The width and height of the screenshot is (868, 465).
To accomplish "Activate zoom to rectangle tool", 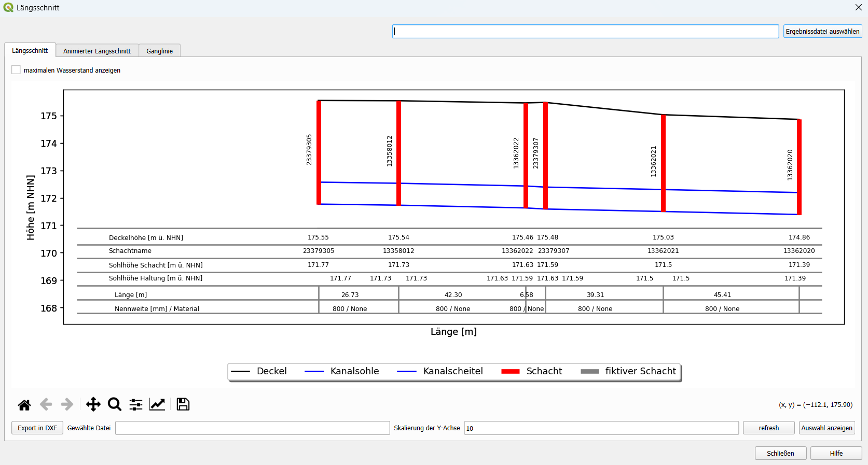I will point(115,404).
